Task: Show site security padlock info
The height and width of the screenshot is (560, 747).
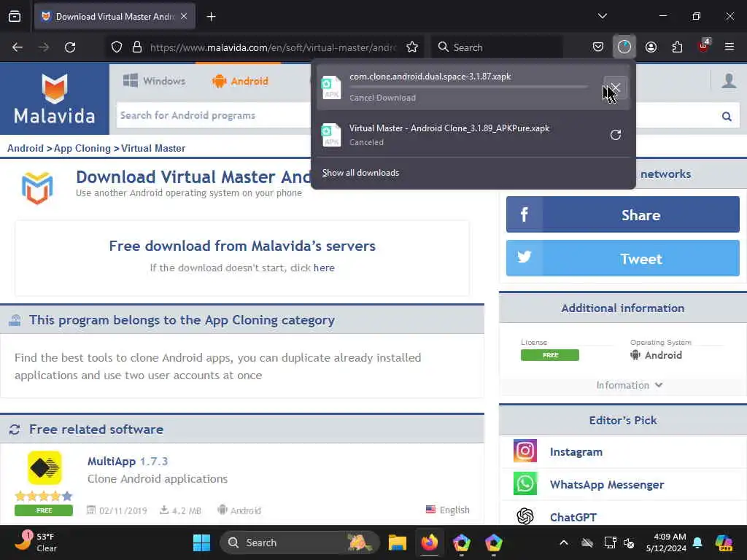Action: tap(137, 47)
